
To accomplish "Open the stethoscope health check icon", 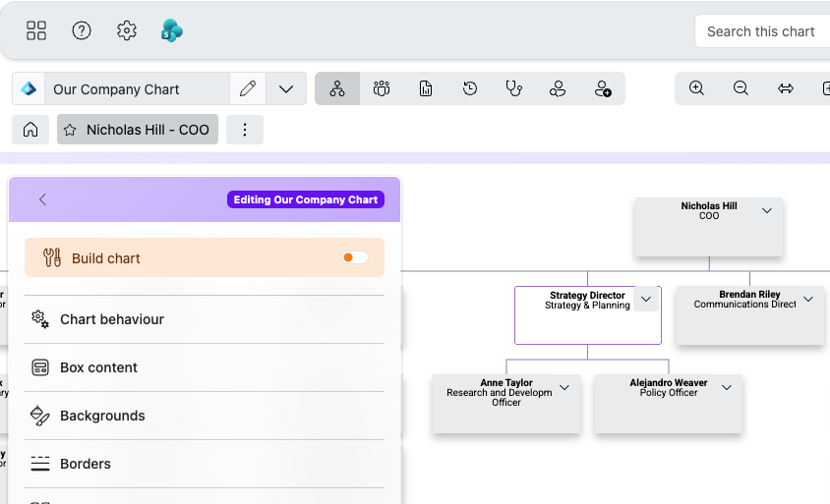I will pyautogui.click(x=513, y=88).
